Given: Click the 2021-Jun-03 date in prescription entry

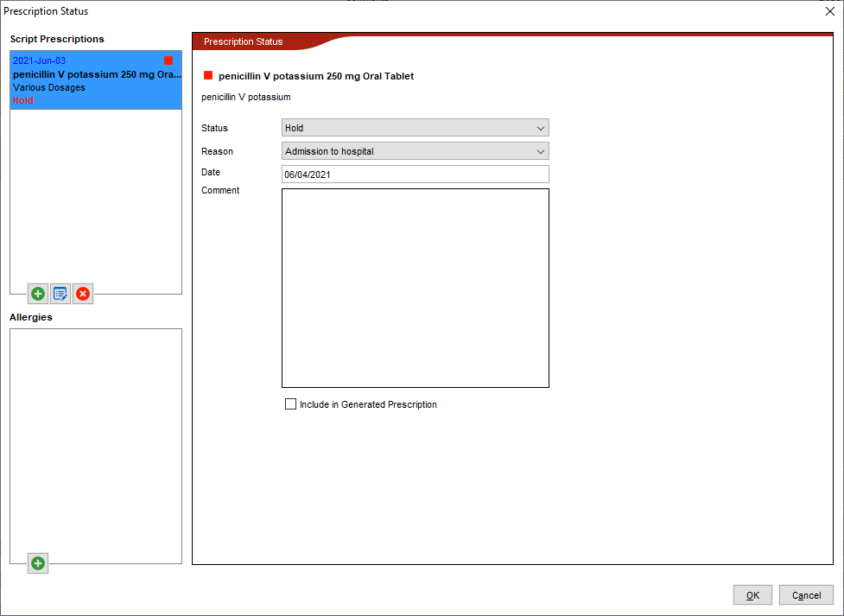Looking at the screenshot, I should tap(39, 61).
